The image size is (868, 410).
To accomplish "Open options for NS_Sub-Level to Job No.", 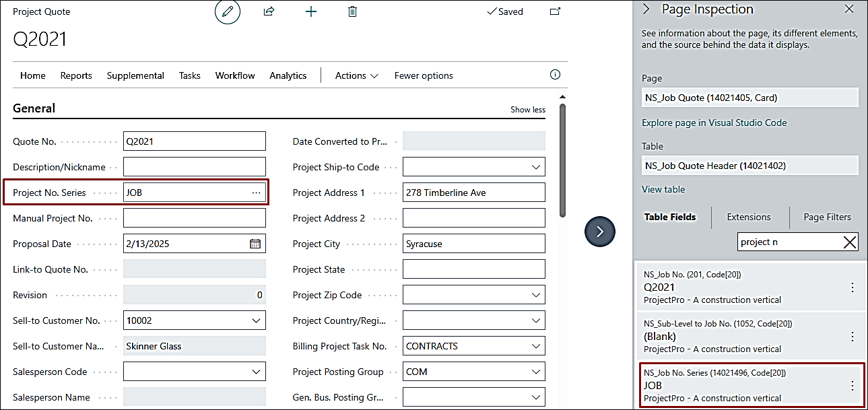I will pyautogui.click(x=853, y=337).
